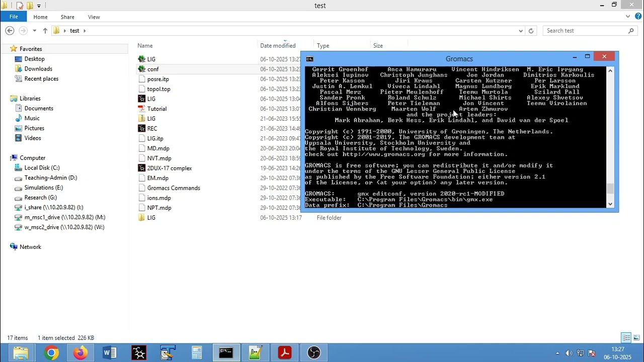
Task: Click the Gromacs console window system icon
Action: pos(309,59)
